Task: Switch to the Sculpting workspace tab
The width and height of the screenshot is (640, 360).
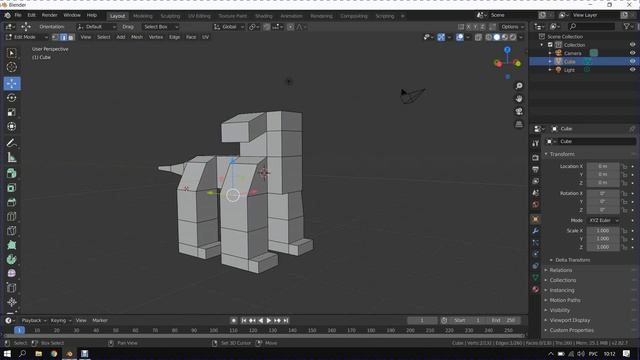Action: coord(170,16)
